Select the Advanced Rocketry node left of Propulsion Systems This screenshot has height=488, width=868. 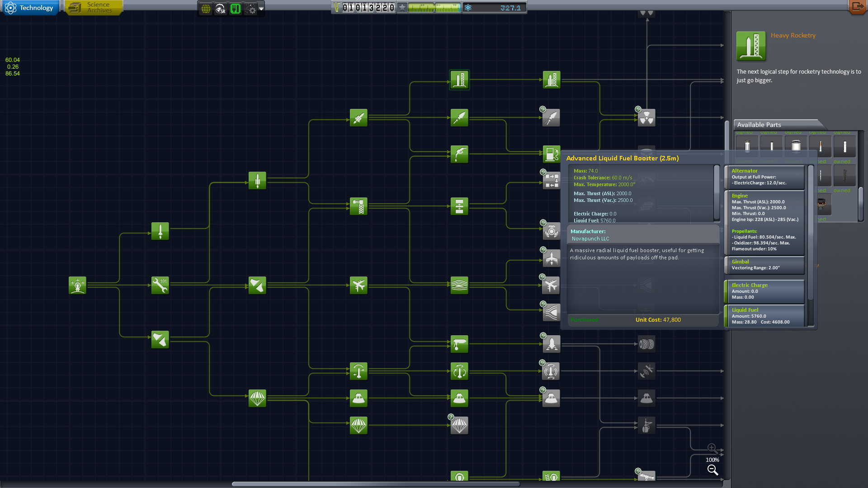(x=359, y=118)
